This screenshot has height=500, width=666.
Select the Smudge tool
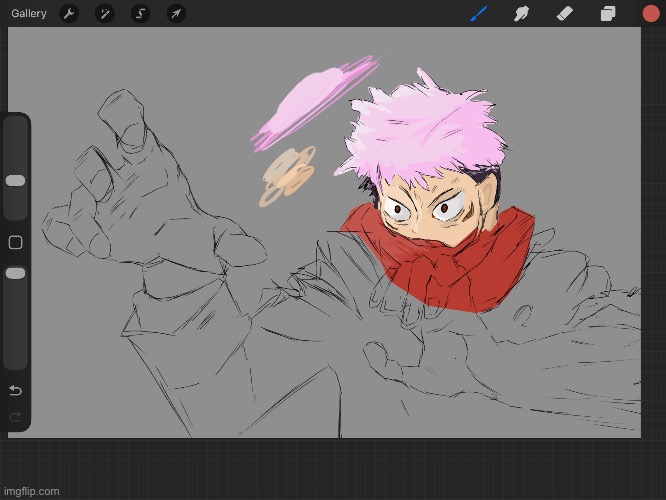tap(521, 14)
